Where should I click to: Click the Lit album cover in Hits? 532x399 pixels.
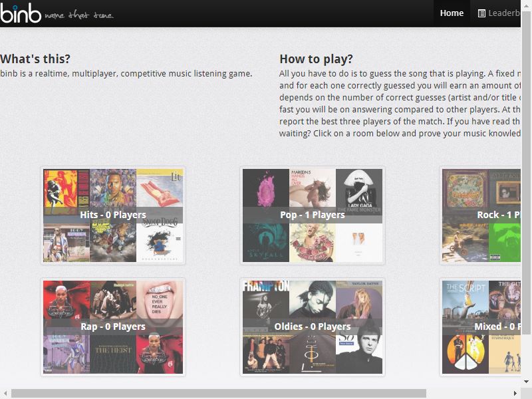pos(160,188)
